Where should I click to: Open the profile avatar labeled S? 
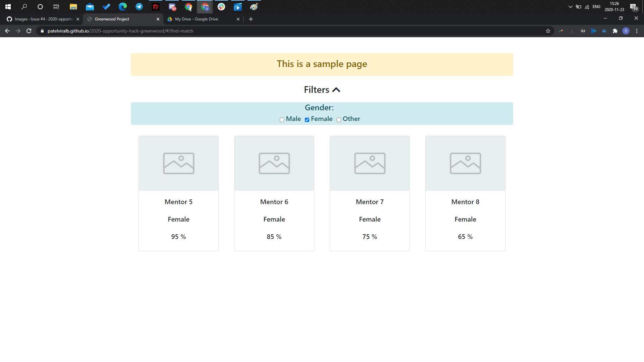point(626,31)
